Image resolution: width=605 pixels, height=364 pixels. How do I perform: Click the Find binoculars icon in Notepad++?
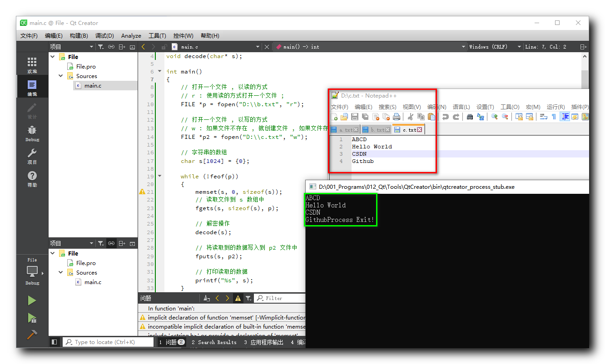(470, 117)
